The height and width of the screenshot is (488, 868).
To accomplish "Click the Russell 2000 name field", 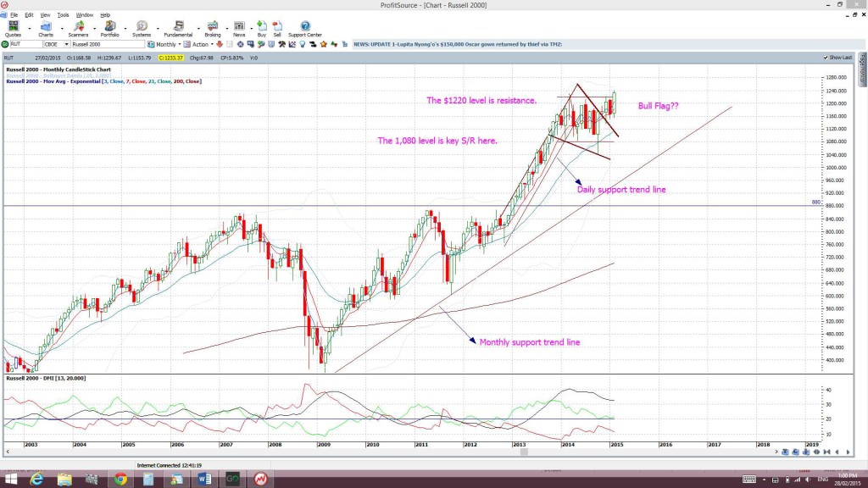I will (108, 44).
